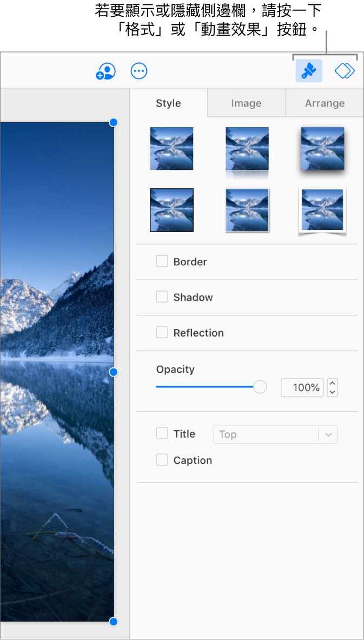Click the Opacity slider knob
364x640 pixels.
pyautogui.click(x=260, y=386)
